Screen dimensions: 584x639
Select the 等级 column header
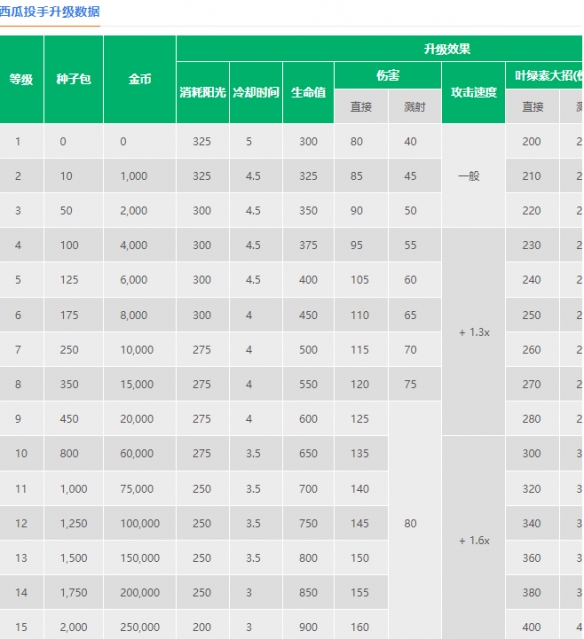click(x=21, y=79)
